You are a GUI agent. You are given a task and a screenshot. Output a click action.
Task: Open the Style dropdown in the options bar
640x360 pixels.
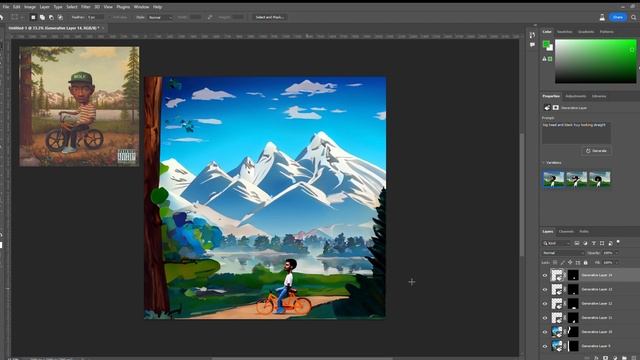[x=160, y=18]
